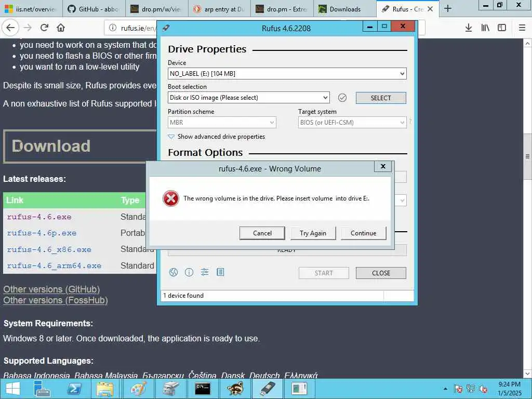Click the rufus-4.6.exe download link
532x399 pixels.
click(x=39, y=217)
